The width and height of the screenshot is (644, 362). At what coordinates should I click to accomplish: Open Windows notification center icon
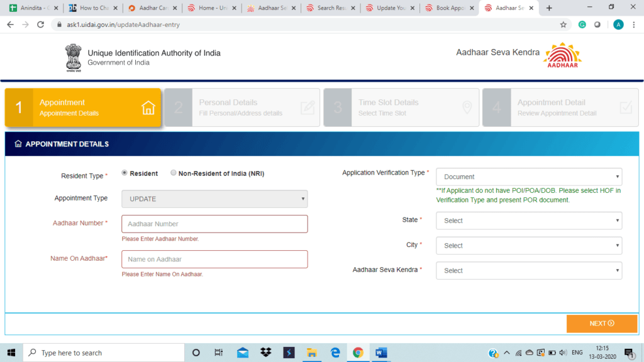coord(628,353)
